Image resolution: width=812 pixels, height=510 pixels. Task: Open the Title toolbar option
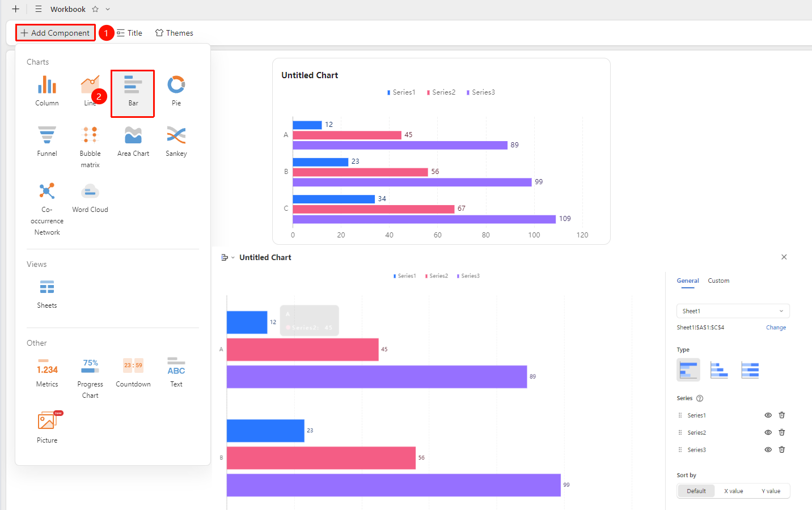pyautogui.click(x=129, y=33)
